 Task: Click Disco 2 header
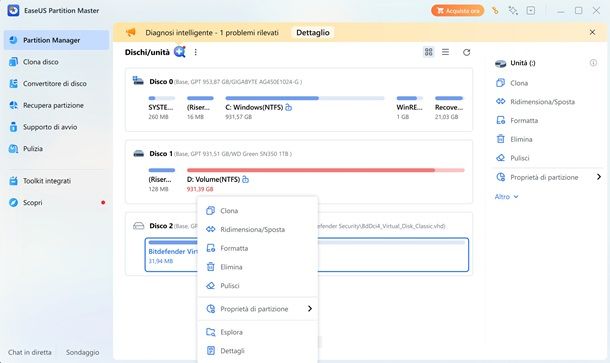161,226
